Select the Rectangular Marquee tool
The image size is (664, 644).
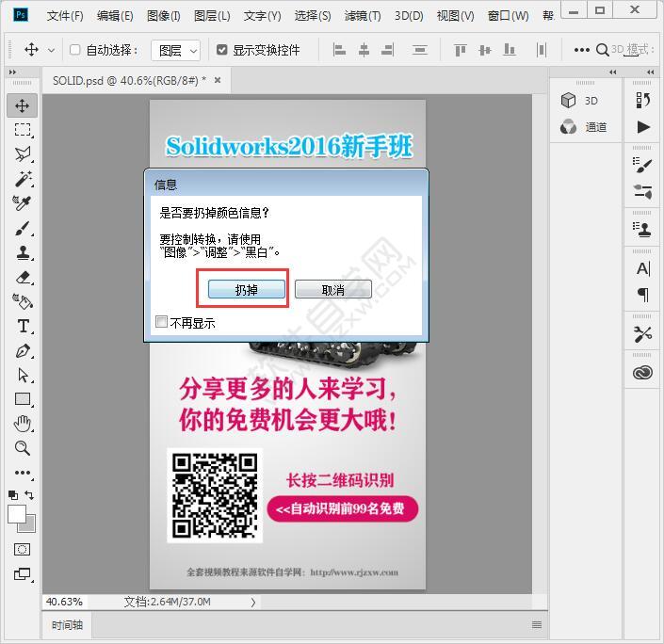pyautogui.click(x=23, y=130)
